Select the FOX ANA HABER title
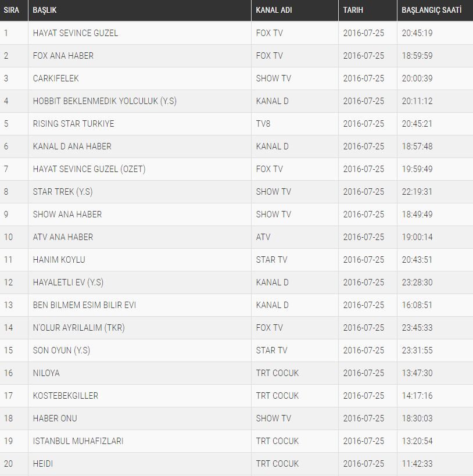473x476 pixels. [63, 56]
